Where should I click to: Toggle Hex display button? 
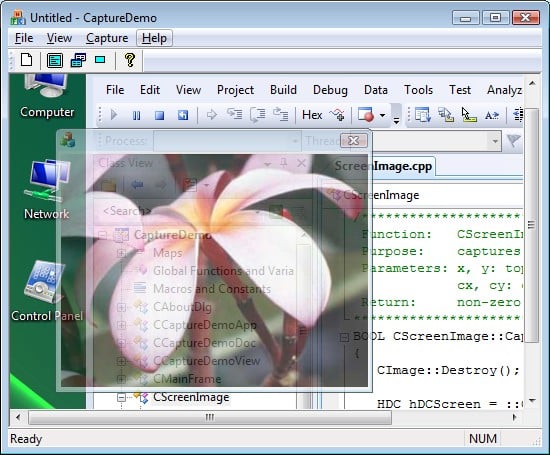[312, 115]
